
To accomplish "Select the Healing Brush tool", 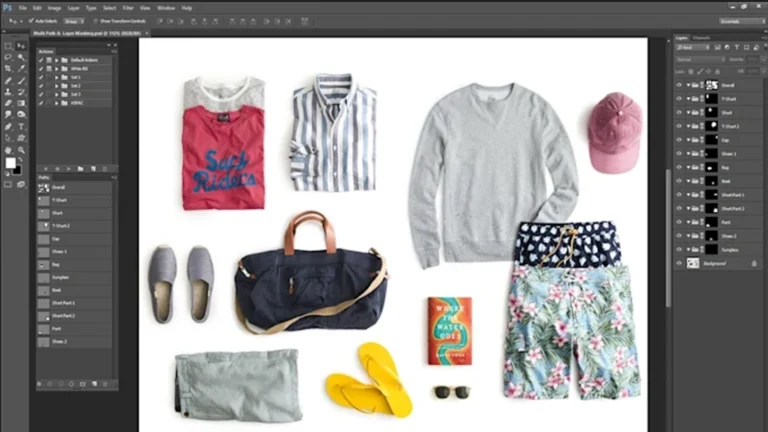I will click(8, 81).
